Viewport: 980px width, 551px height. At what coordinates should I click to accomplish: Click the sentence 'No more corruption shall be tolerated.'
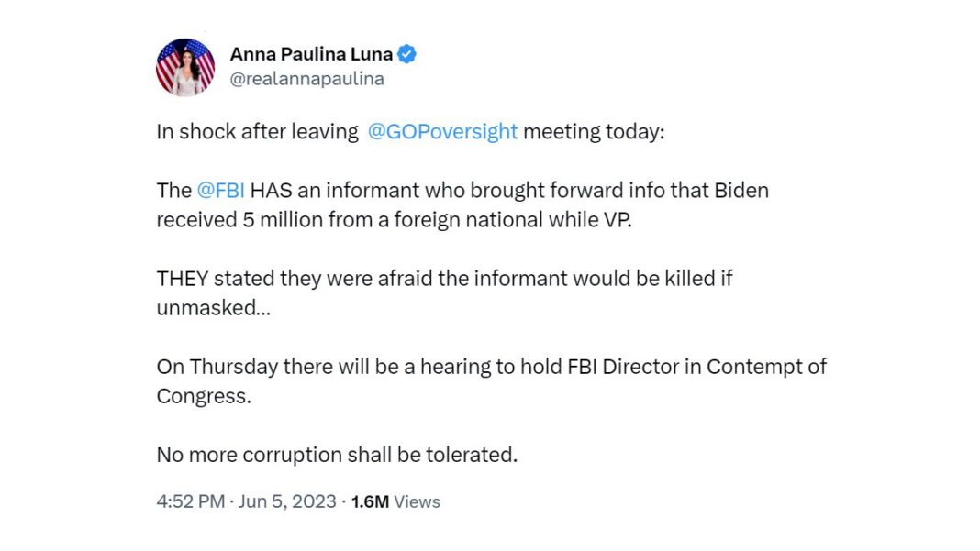pyautogui.click(x=337, y=455)
